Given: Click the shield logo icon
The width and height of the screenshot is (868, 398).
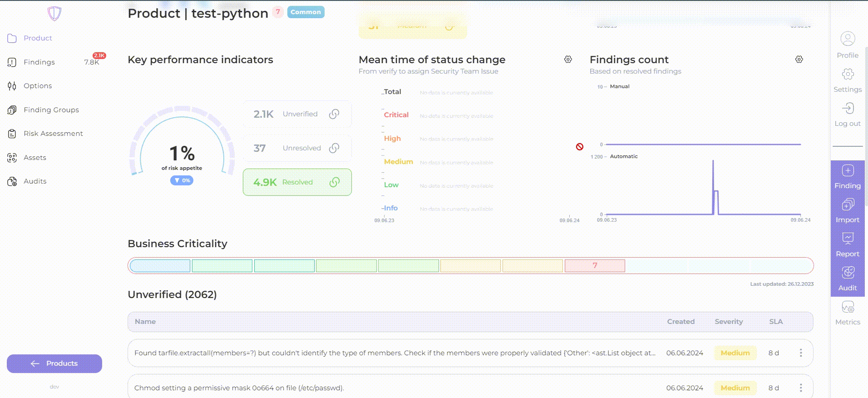Looking at the screenshot, I should click(x=54, y=14).
